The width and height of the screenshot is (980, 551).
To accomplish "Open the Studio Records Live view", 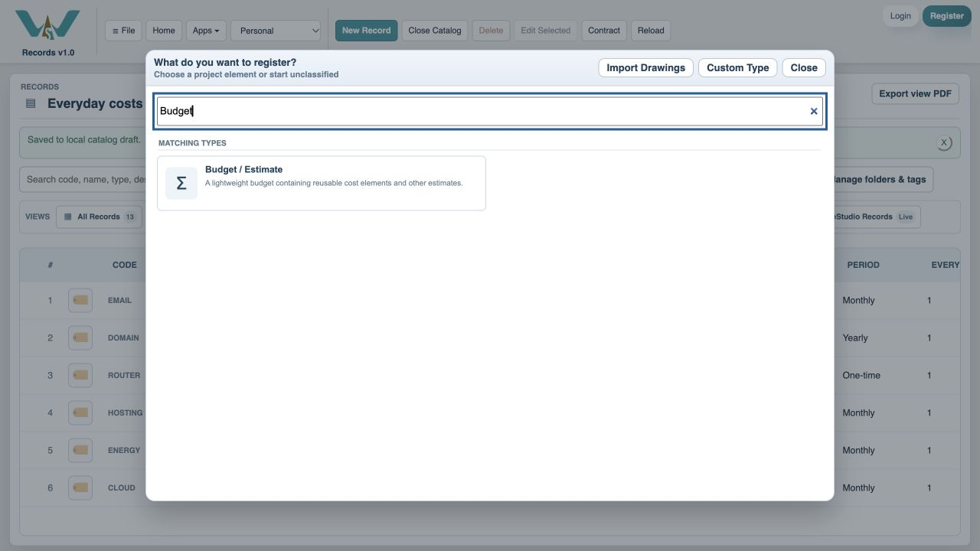I will click(877, 217).
